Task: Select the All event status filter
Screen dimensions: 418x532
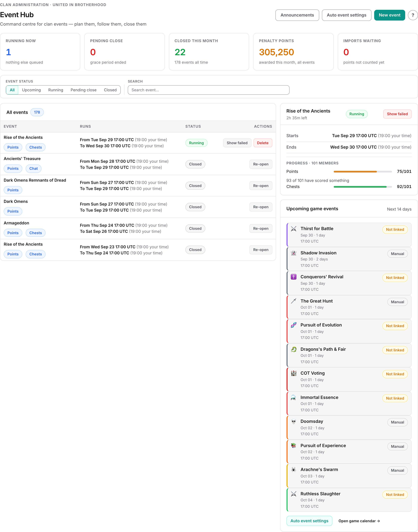Action: (x=12, y=90)
